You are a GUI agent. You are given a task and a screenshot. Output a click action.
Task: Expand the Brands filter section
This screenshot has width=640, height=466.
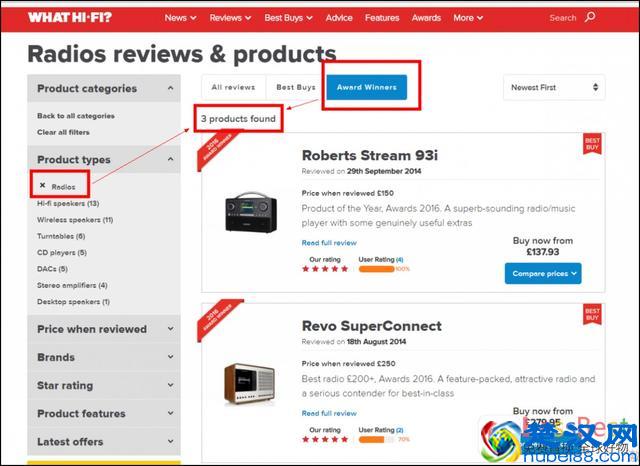click(103, 357)
